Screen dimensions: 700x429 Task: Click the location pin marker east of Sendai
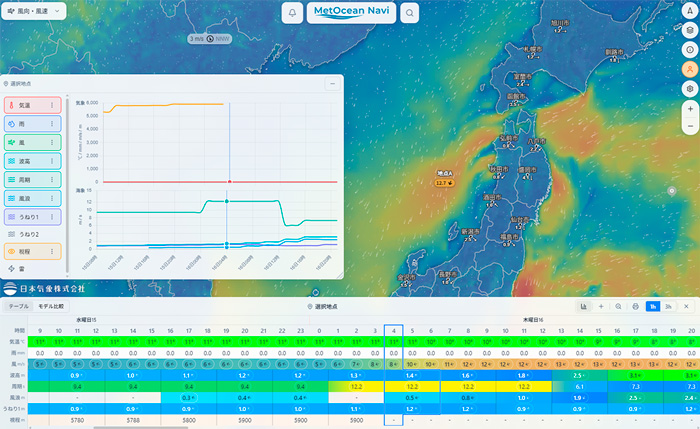(671, 191)
